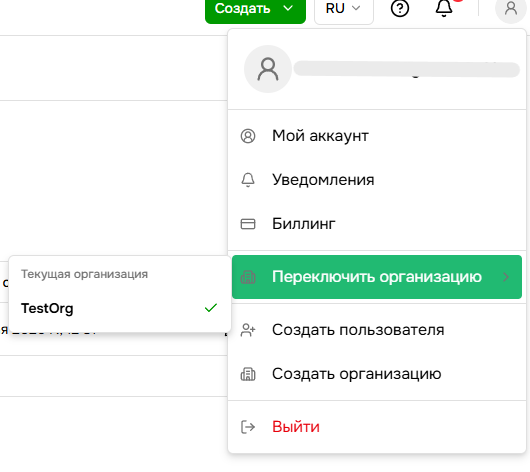The width and height of the screenshot is (530, 472).
Task: Click the account circle icon beside Мой аккаунт
Action: (248, 136)
